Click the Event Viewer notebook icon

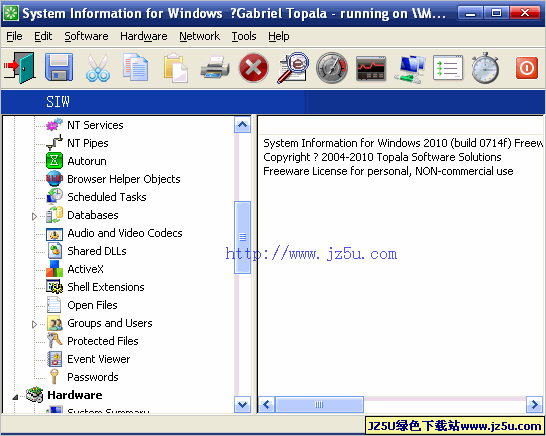[54, 359]
